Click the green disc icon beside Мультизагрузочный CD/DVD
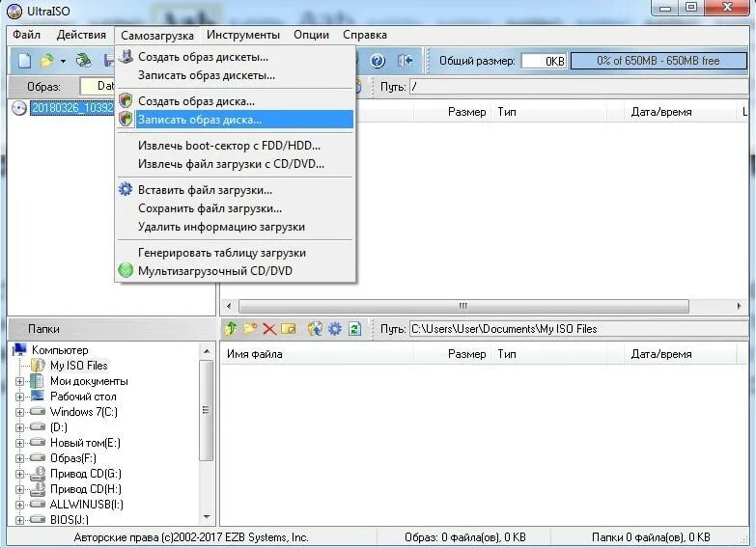This screenshot has height=548, width=756. point(126,270)
